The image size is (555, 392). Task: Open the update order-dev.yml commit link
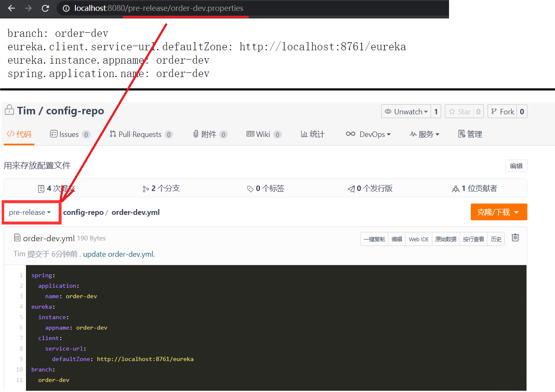(x=119, y=254)
